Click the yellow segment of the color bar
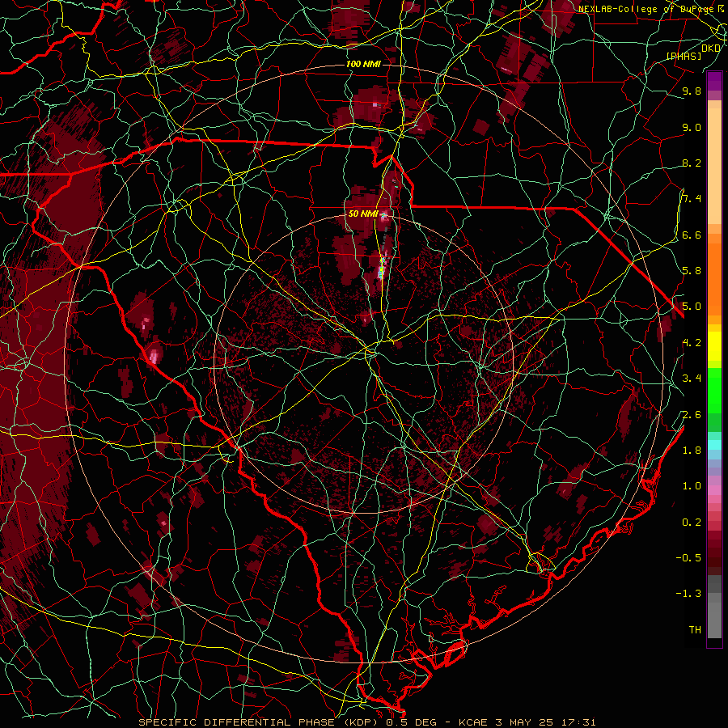The height and width of the screenshot is (728, 728). pyautogui.click(x=714, y=346)
